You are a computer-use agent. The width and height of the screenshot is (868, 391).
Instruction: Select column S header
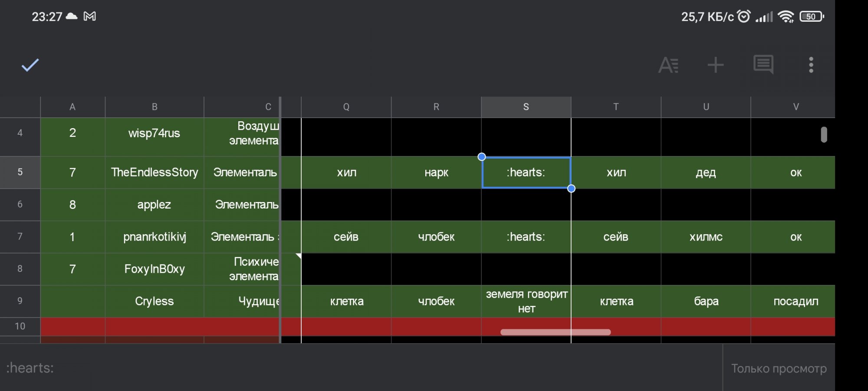pos(526,107)
